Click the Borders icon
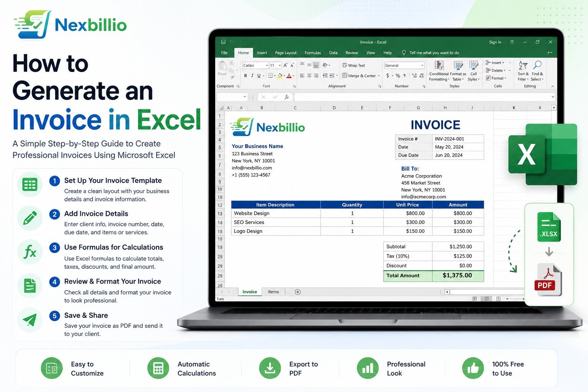 (270, 76)
